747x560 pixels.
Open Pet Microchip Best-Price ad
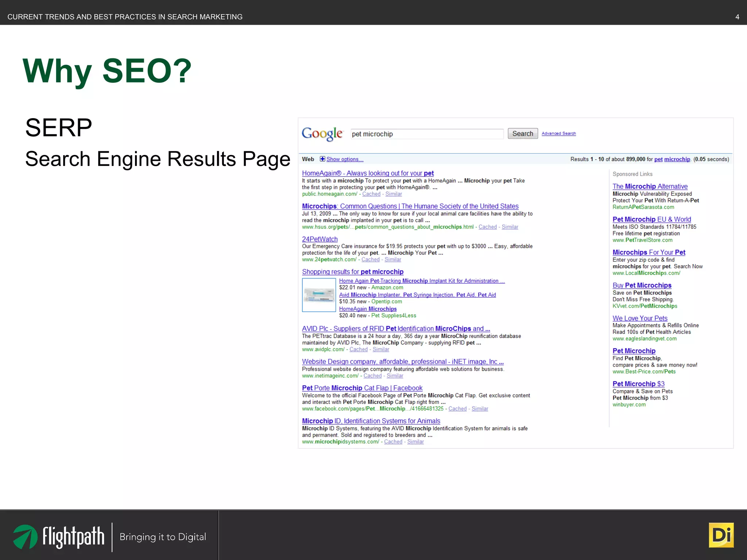click(634, 351)
